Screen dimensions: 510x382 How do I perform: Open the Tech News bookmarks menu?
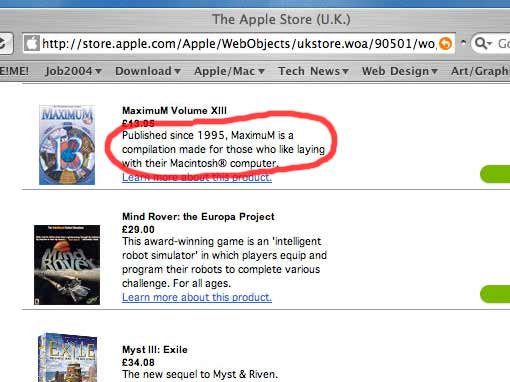tap(313, 71)
